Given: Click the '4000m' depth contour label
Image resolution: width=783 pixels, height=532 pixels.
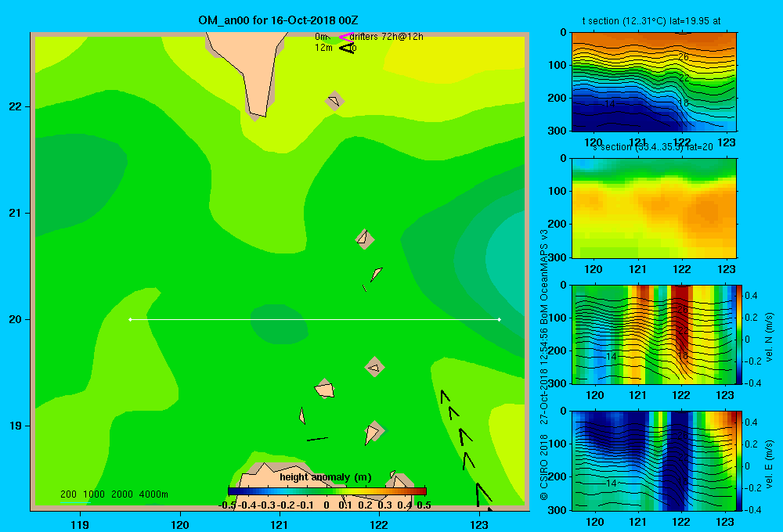Looking at the screenshot, I should 153,494.
